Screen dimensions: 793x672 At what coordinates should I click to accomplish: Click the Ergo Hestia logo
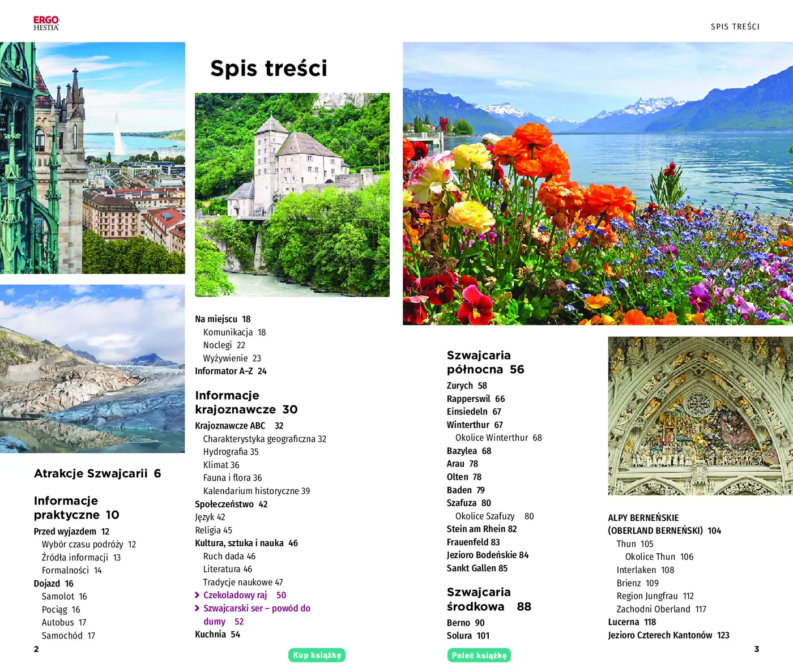click(46, 23)
